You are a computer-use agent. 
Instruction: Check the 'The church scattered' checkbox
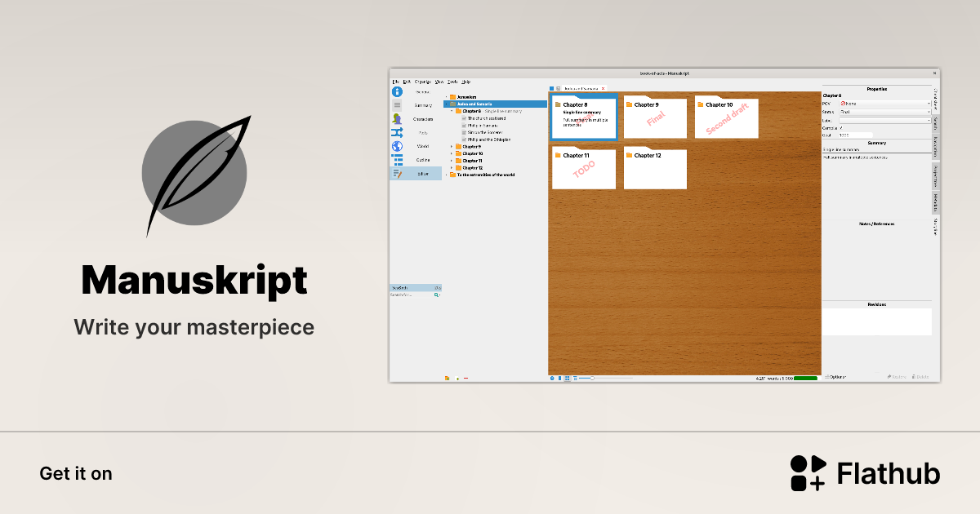point(463,118)
